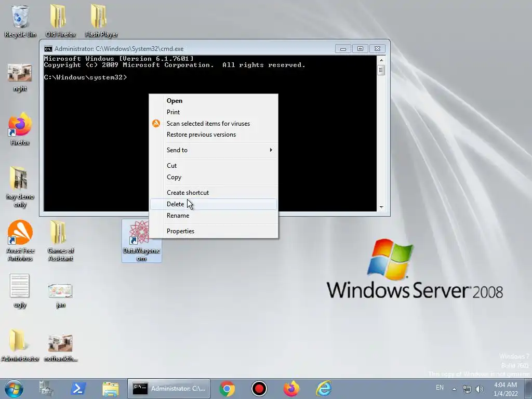
Task: Choose Delete in the context menu
Action: tap(214, 204)
